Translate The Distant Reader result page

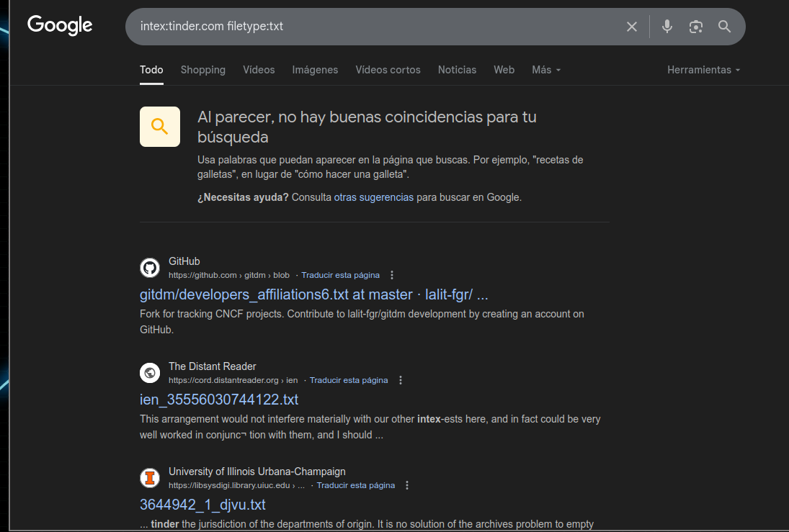[x=349, y=380]
